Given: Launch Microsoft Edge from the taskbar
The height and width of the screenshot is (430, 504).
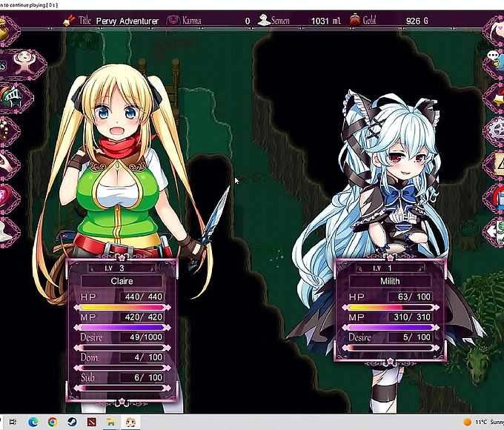Looking at the screenshot, I should pos(33,422).
